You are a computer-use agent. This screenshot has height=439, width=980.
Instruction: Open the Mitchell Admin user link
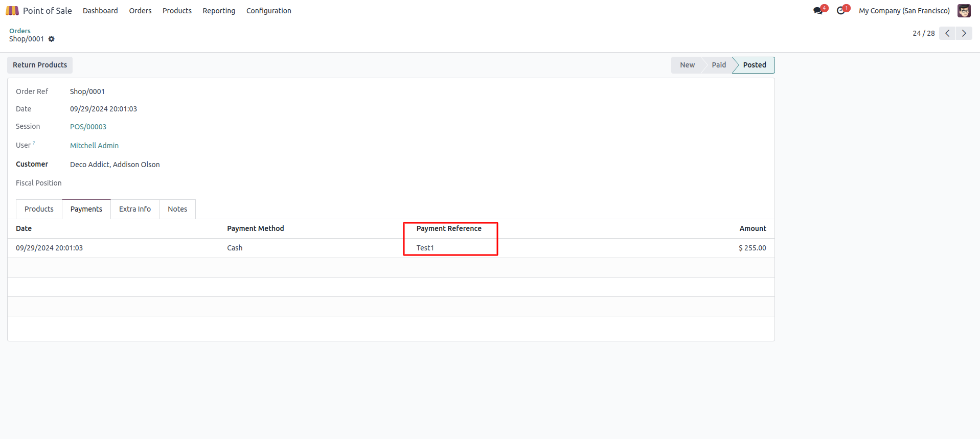coord(95,146)
